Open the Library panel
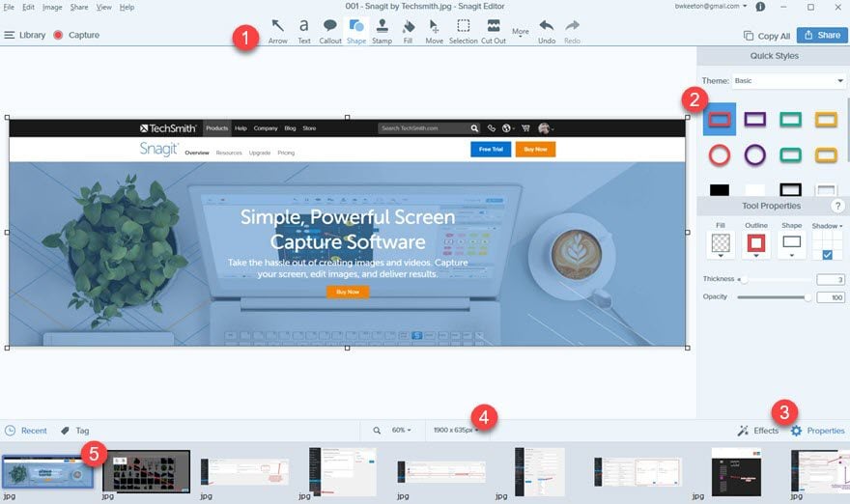The width and height of the screenshot is (850, 504). point(25,35)
